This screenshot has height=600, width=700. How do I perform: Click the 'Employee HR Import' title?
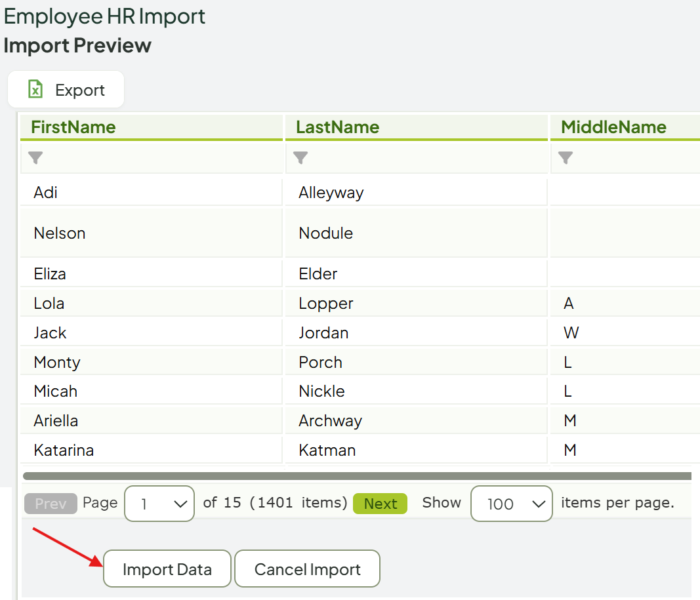104,16
